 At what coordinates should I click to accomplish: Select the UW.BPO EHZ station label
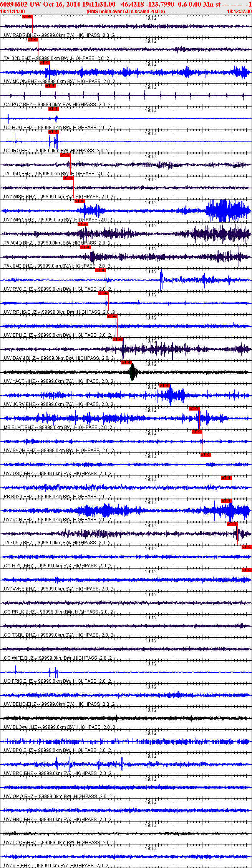pos(18,750)
